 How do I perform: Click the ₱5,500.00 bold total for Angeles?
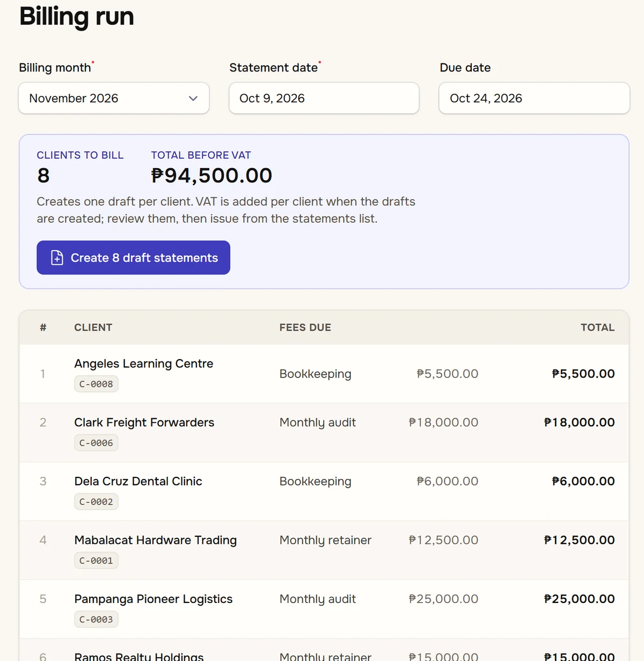click(583, 374)
